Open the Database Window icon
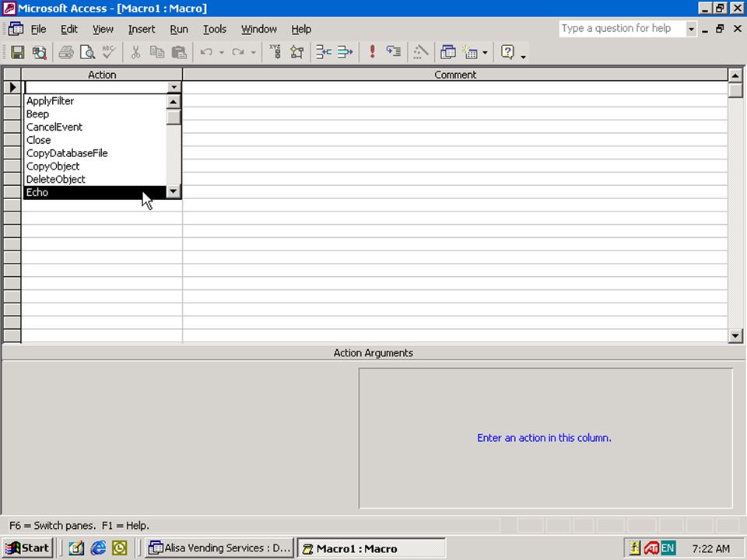Screen dimensions: 747x560 pyautogui.click(x=448, y=52)
